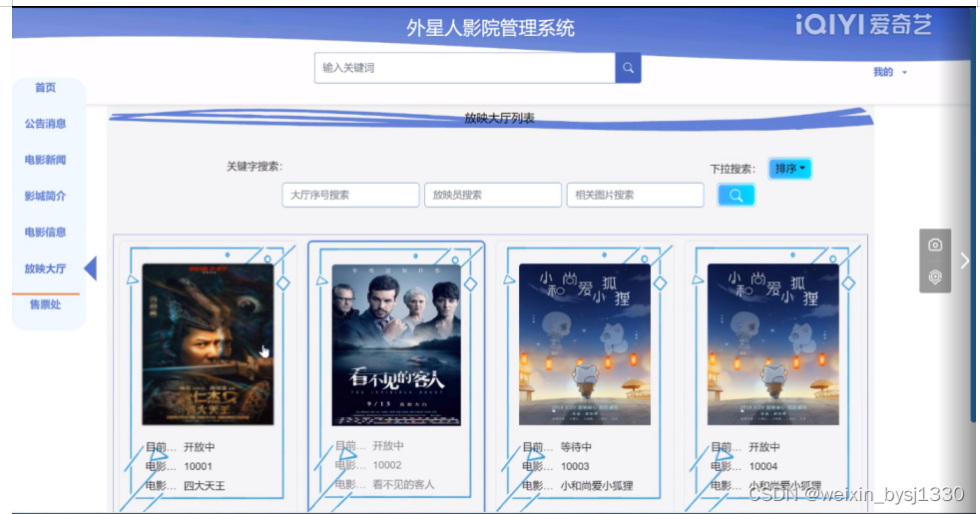980x514 pixels.
Task: Expand the 我的 account dropdown
Action: pos(890,72)
